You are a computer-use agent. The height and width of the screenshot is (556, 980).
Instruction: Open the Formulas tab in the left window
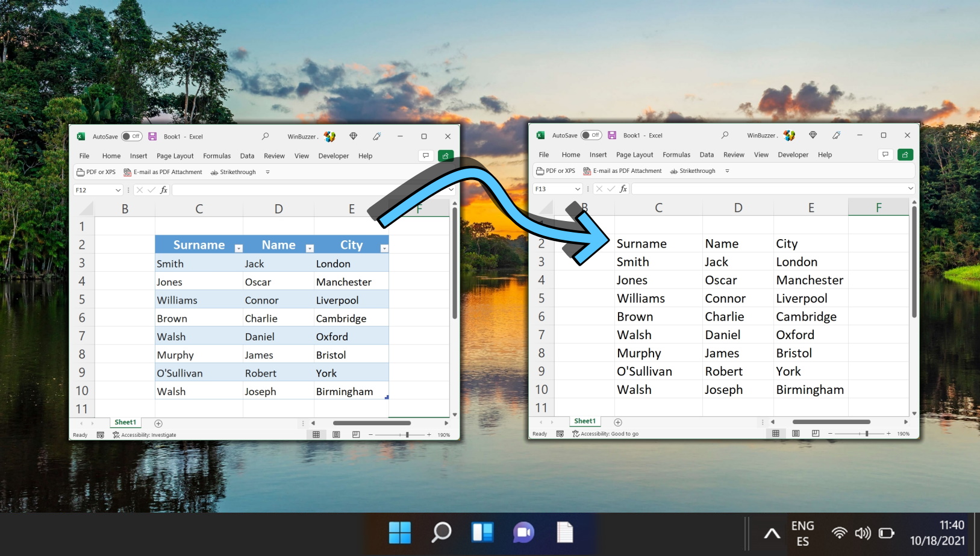pyautogui.click(x=217, y=156)
